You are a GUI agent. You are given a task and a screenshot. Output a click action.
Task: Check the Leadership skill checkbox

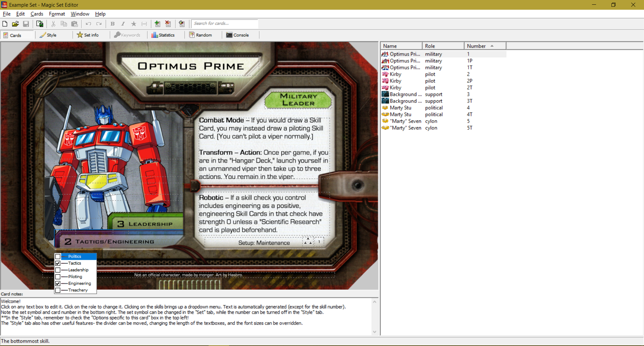tap(58, 270)
